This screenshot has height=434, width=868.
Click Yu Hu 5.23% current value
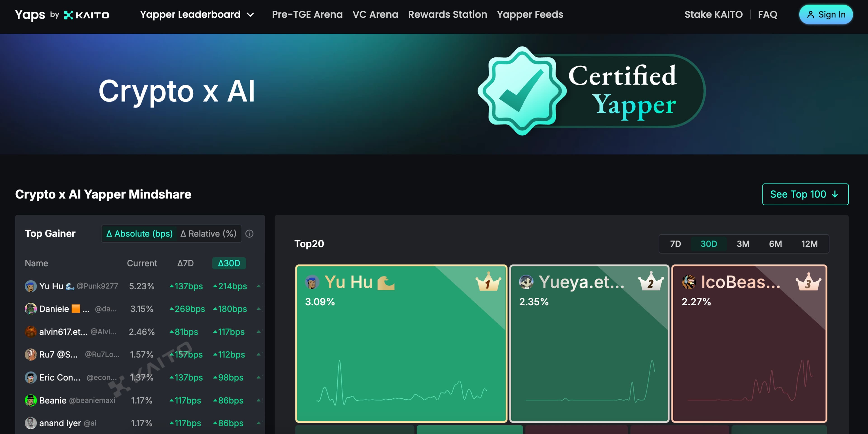(x=142, y=286)
